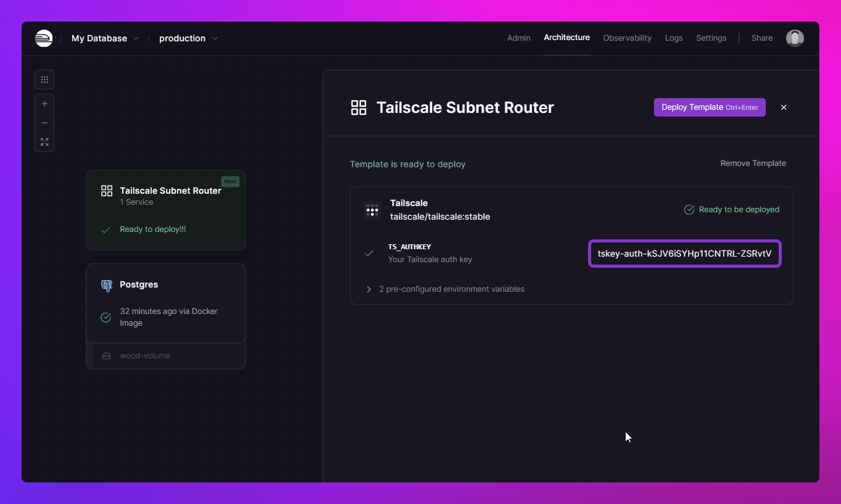Open the Share option in header
This screenshot has width=841, height=504.
click(761, 38)
